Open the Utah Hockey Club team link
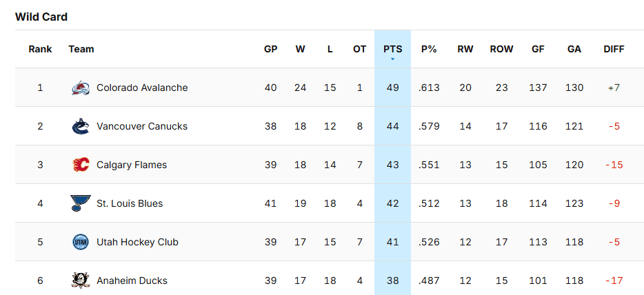Viewport: 644px width, 295px height. 137,242
